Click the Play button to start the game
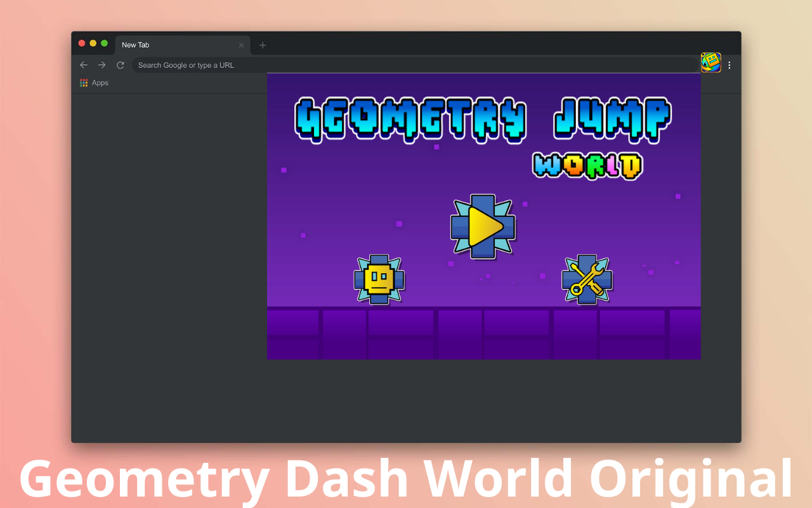The height and width of the screenshot is (508, 812). [x=483, y=226]
